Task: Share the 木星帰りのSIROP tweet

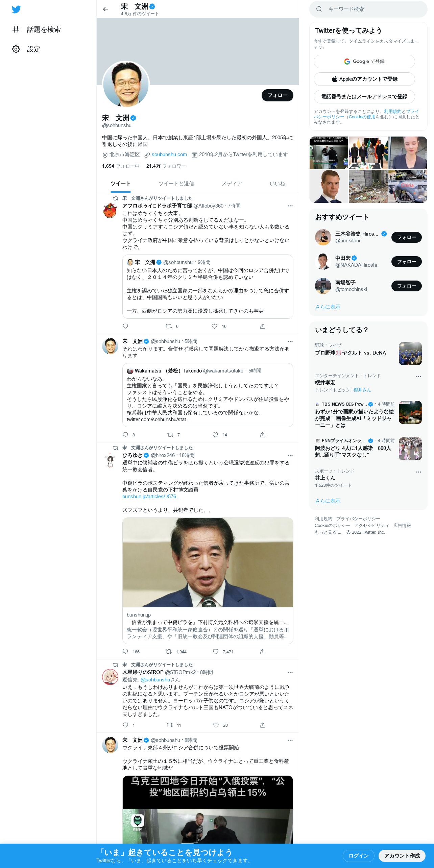Action: pos(263,725)
